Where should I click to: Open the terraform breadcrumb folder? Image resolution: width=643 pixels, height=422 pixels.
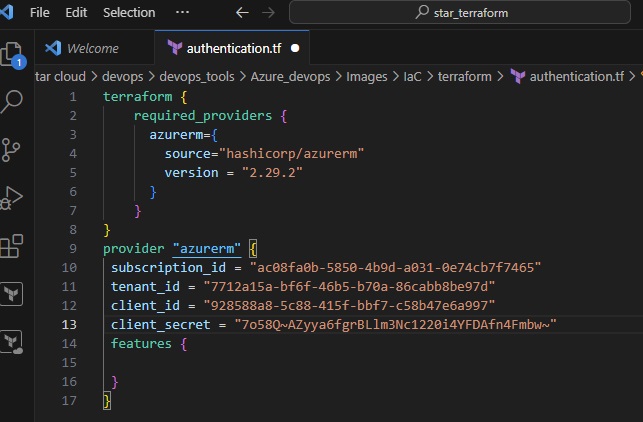pos(465,76)
